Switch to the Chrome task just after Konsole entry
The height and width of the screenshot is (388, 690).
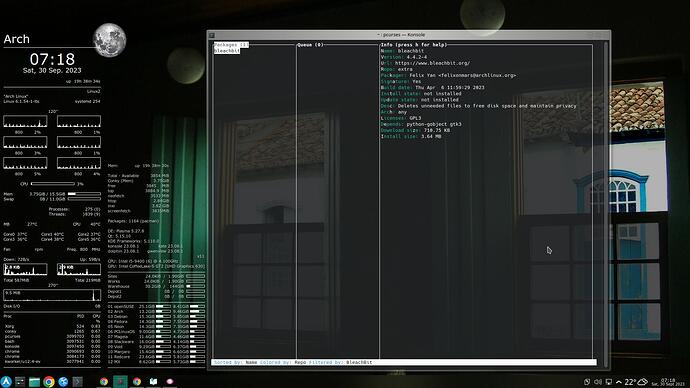(137, 381)
